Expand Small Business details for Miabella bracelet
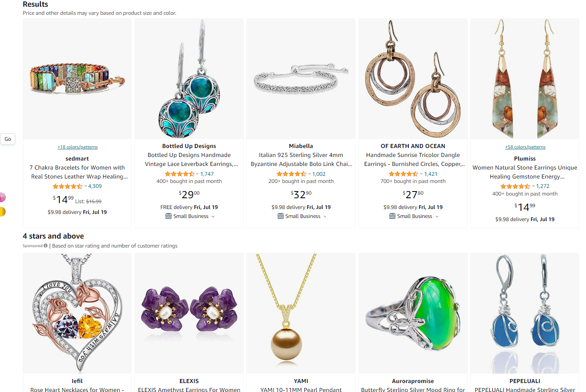This screenshot has height=392, width=586. (x=325, y=217)
